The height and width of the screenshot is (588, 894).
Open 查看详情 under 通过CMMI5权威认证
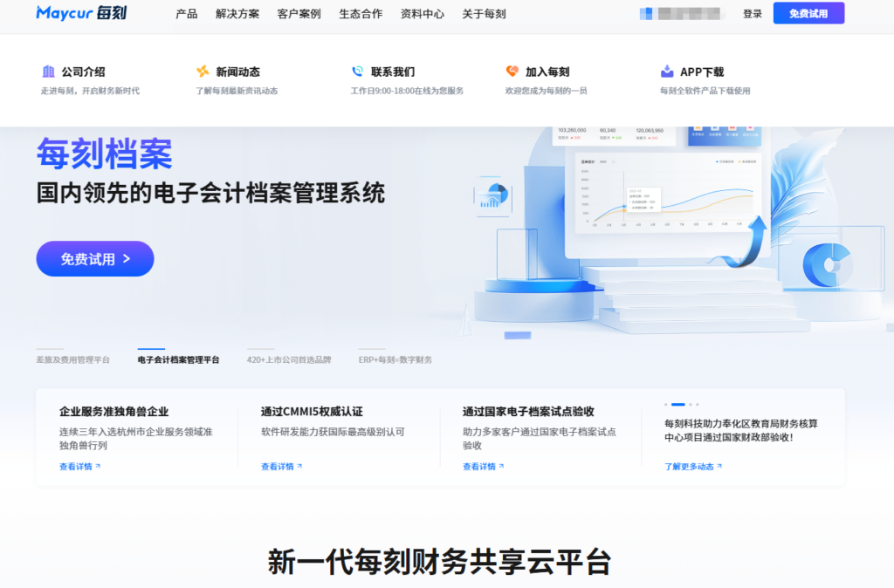coord(279,466)
